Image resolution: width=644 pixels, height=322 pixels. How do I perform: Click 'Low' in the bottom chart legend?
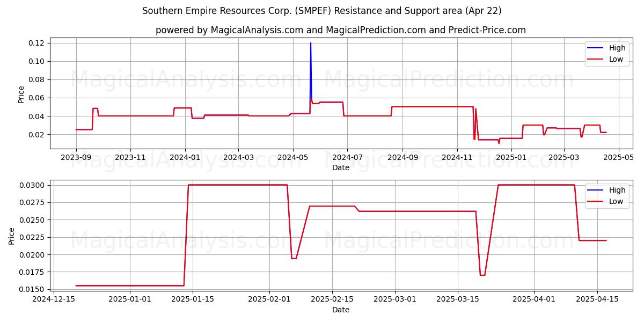pos(616,201)
